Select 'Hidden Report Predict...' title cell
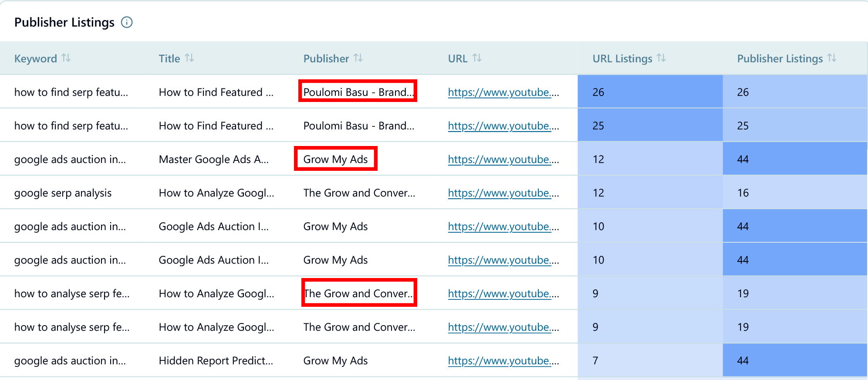 216,361
